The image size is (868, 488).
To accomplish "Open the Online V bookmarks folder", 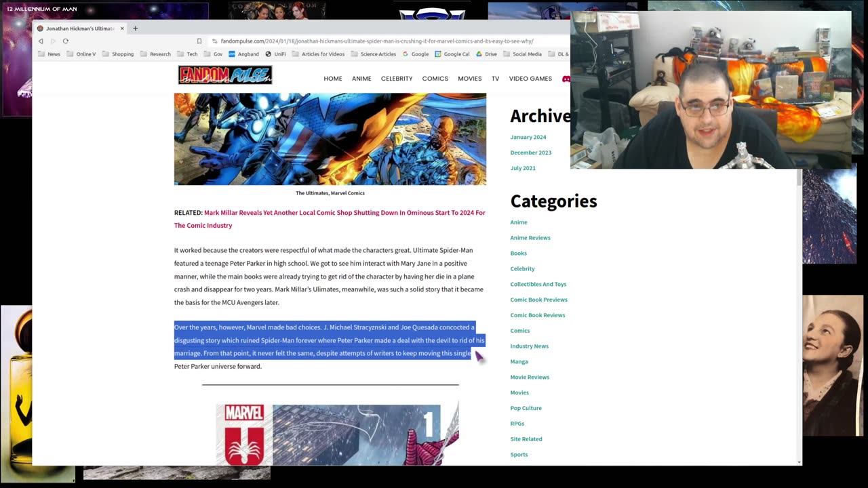I will (x=81, y=54).
